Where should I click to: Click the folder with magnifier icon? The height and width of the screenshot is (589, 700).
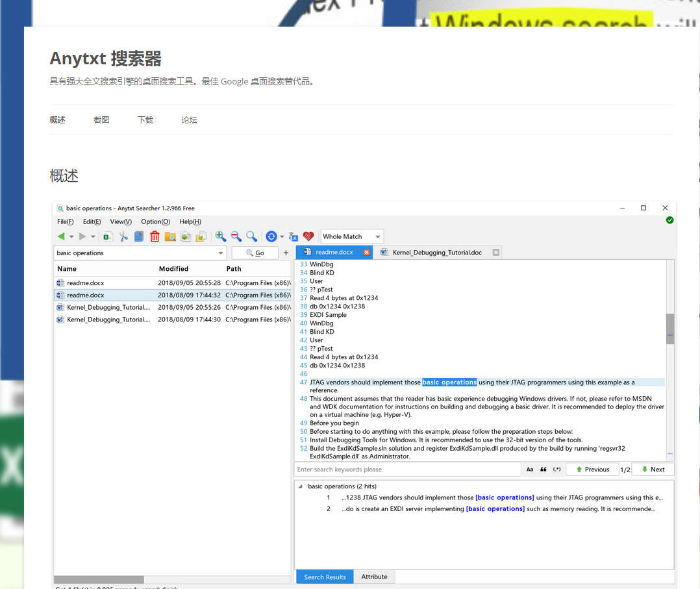170,236
